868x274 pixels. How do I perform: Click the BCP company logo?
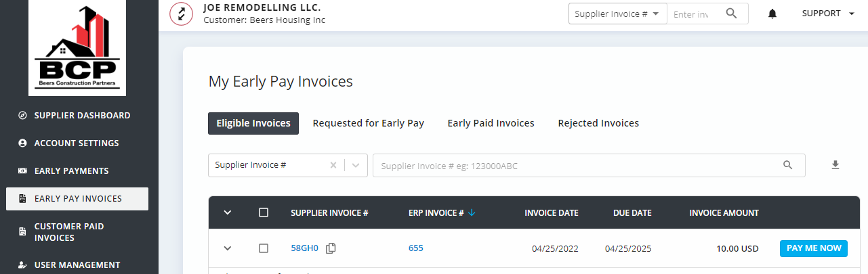[x=77, y=48]
